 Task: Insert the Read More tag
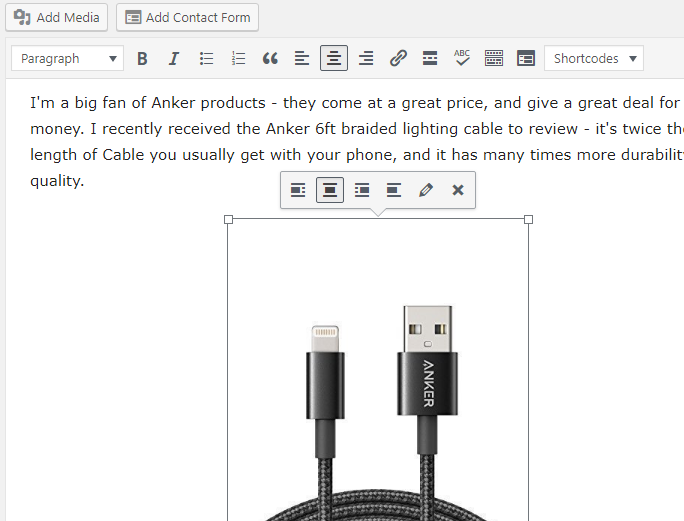click(430, 58)
